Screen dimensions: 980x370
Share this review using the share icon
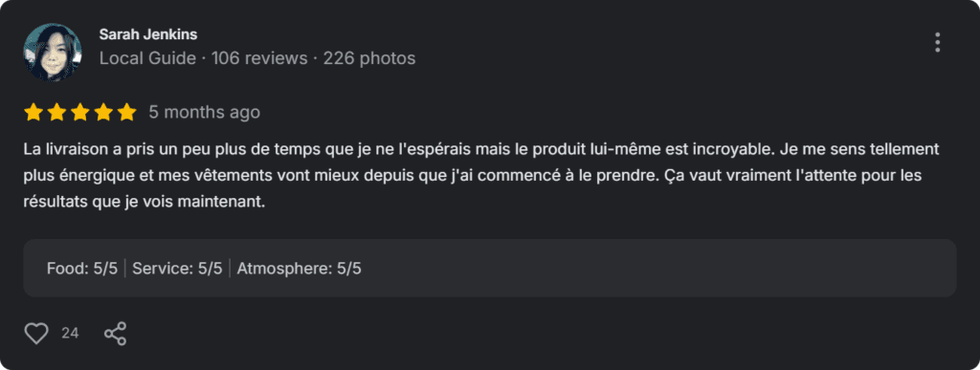[x=115, y=333]
